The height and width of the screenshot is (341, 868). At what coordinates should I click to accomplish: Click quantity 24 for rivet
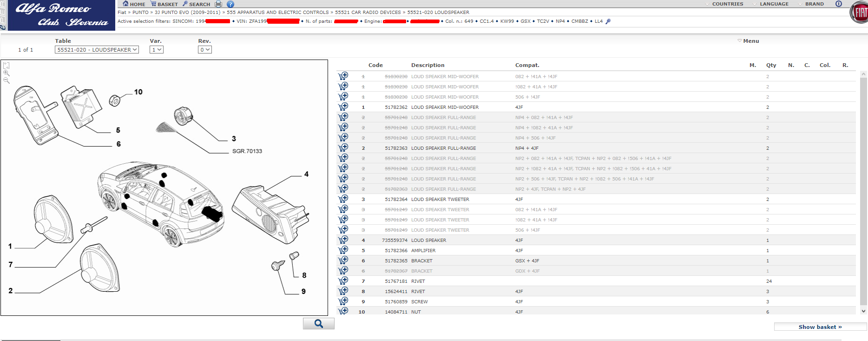(769, 281)
